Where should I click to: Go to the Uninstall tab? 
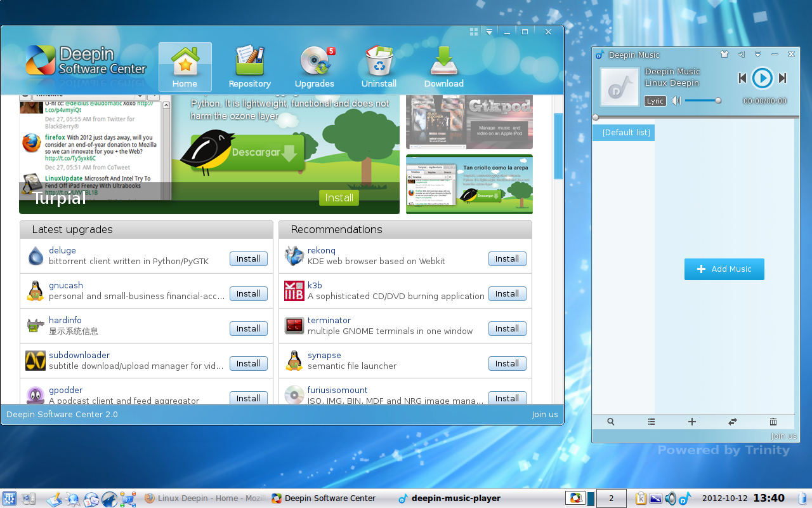click(x=379, y=67)
